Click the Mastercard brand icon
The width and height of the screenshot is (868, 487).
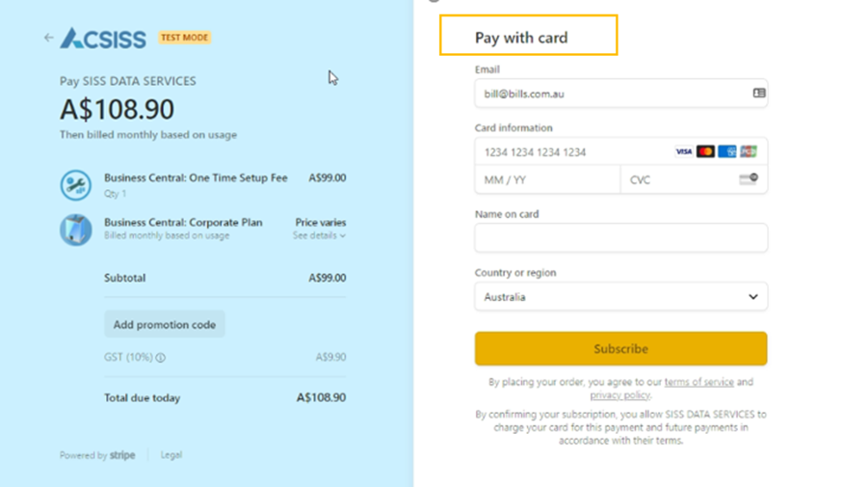coord(705,151)
